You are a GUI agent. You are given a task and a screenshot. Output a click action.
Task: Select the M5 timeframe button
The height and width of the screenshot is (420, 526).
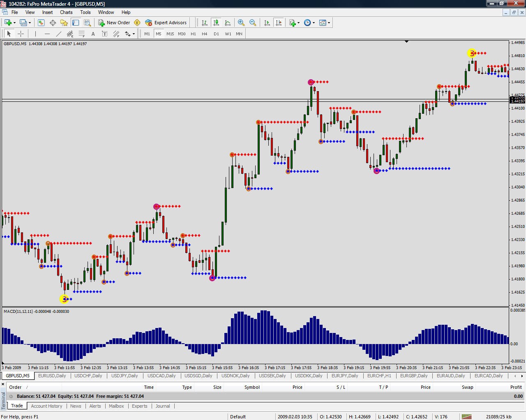[159, 34]
